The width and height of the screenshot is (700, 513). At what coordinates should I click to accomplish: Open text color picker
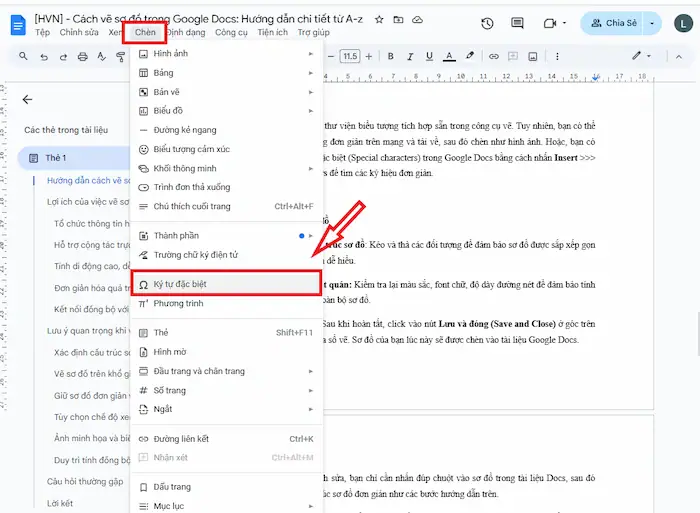[x=449, y=56]
